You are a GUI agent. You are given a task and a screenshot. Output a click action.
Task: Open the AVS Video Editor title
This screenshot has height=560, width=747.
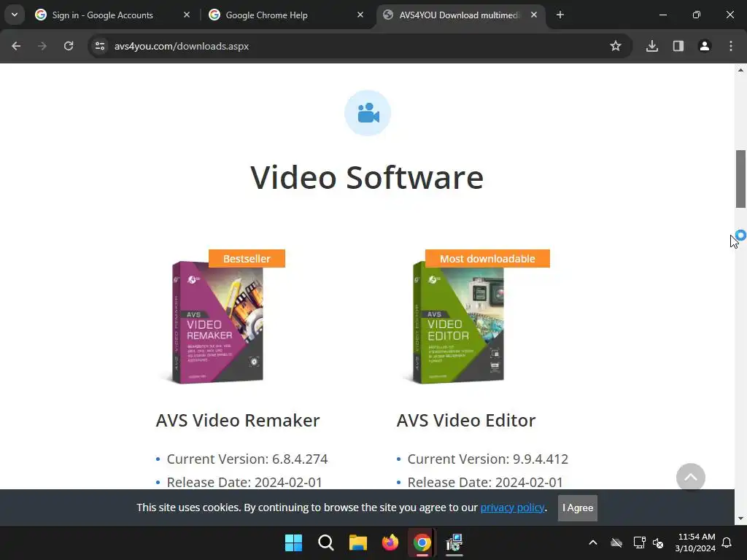[x=466, y=421]
